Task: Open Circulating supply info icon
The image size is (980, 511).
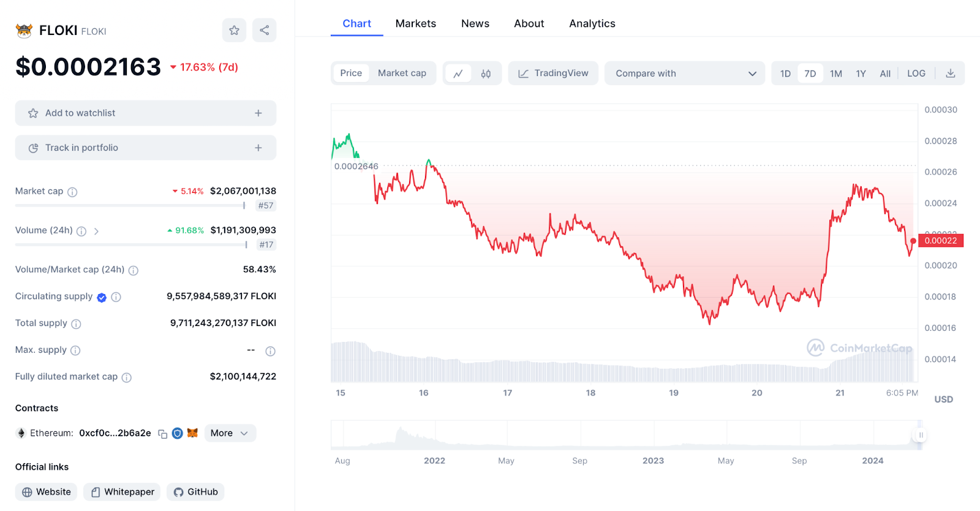Action: coord(116,297)
